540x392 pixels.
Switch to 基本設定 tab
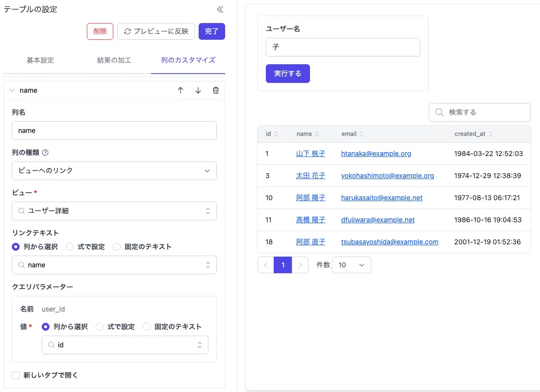click(x=40, y=60)
